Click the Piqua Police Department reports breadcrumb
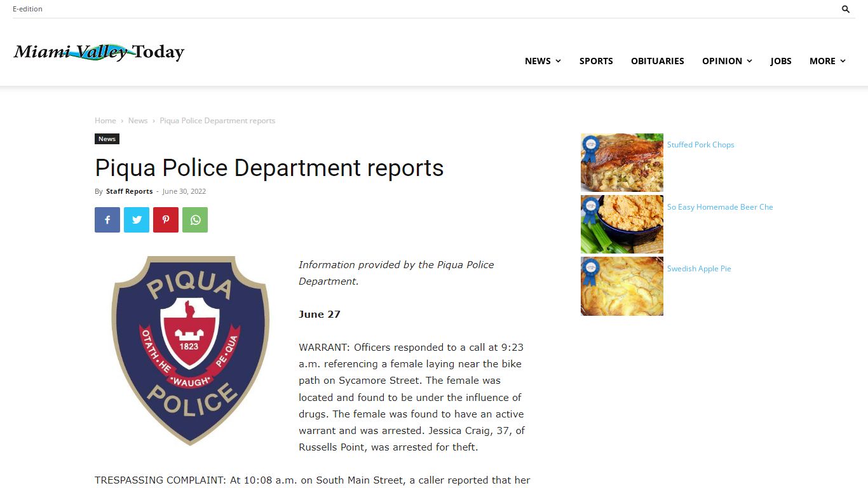This screenshot has height=488, width=868. click(x=217, y=121)
